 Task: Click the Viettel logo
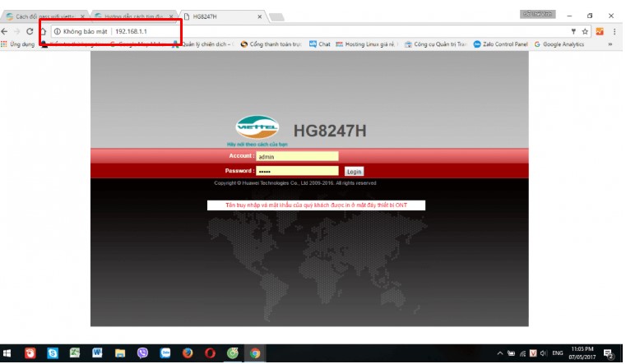click(257, 127)
